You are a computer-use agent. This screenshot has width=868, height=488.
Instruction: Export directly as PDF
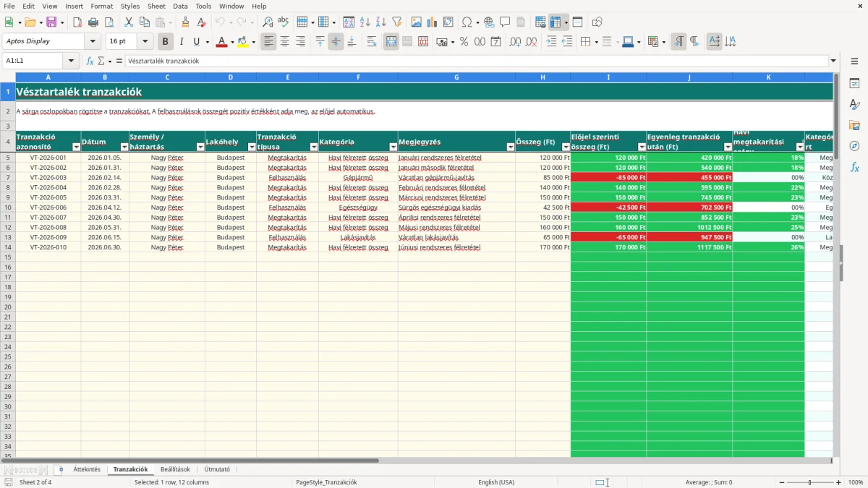pos(77,22)
